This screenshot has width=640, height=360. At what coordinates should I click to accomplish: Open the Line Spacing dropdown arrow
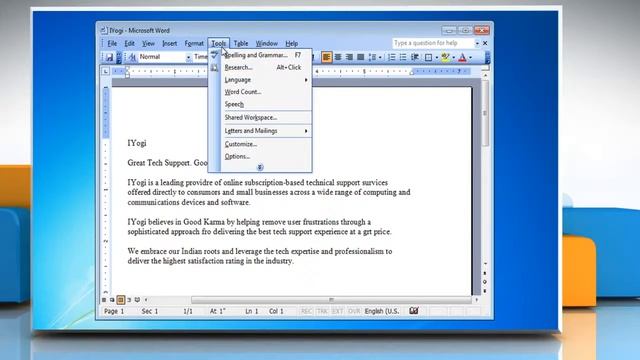coord(380,58)
